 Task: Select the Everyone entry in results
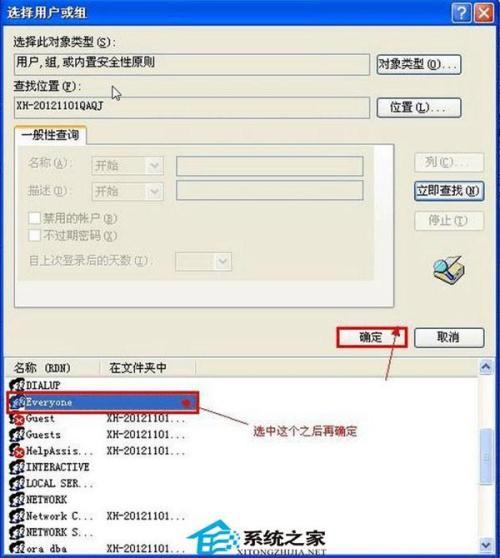[x=102, y=402]
